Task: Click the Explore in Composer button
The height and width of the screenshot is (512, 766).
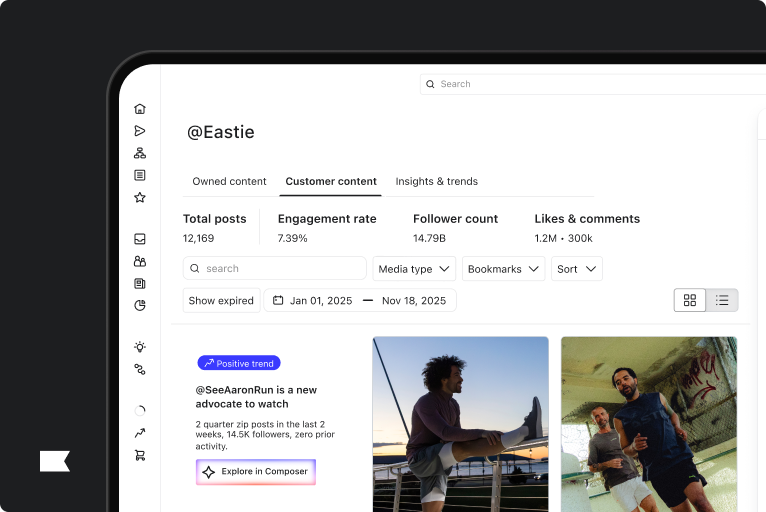Action: [x=256, y=472]
